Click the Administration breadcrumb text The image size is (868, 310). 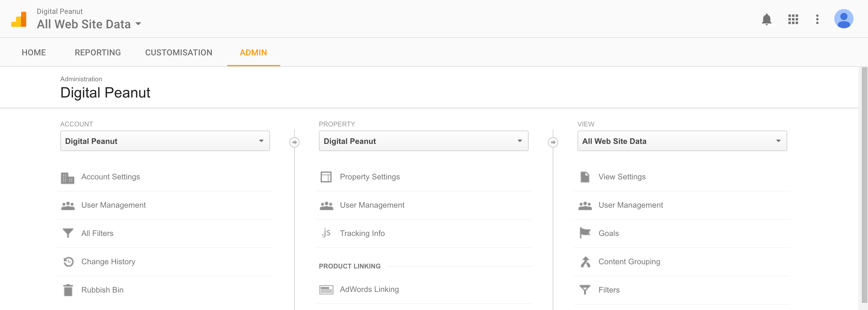coord(81,79)
